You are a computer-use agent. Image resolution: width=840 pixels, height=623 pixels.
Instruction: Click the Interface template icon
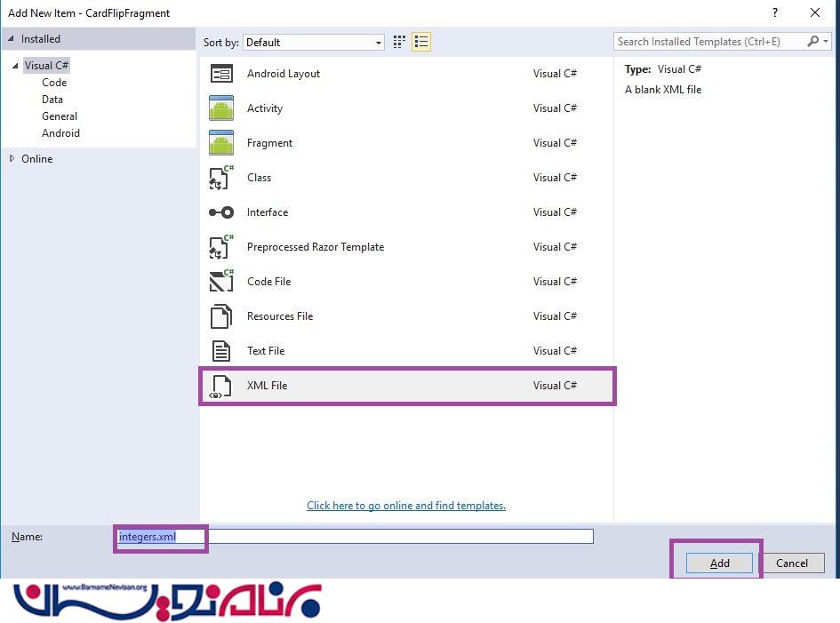pyautogui.click(x=220, y=212)
